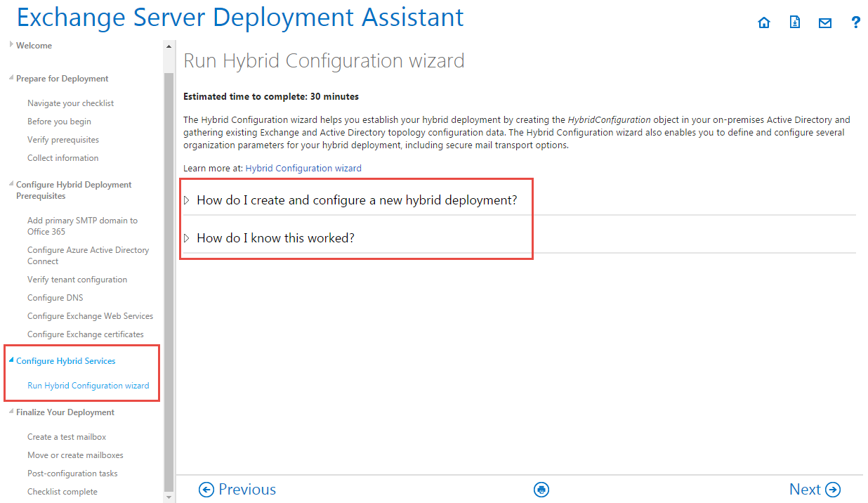Click the 'Run Hybrid Configuration wizard' page heading
The image size is (868, 503).
[324, 60]
